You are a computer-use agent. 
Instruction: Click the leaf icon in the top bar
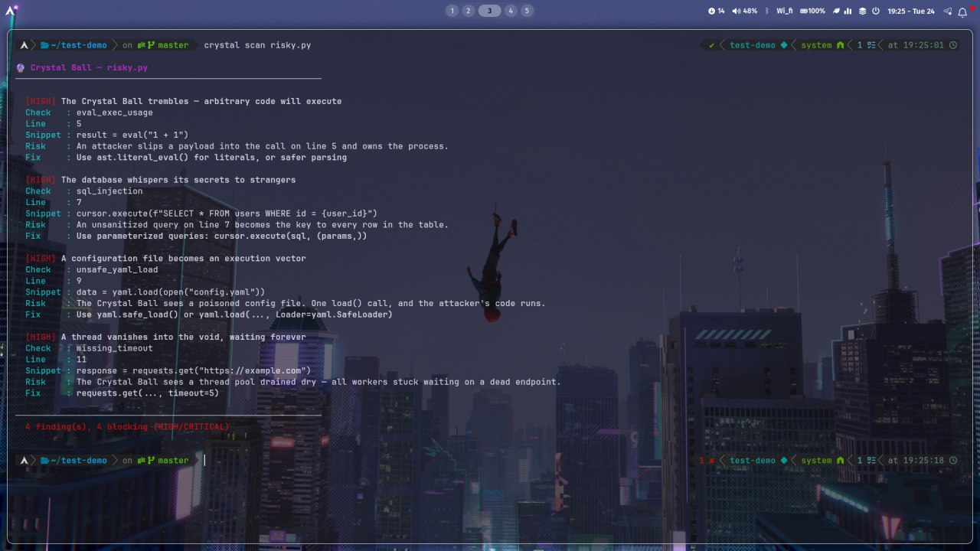click(x=836, y=11)
